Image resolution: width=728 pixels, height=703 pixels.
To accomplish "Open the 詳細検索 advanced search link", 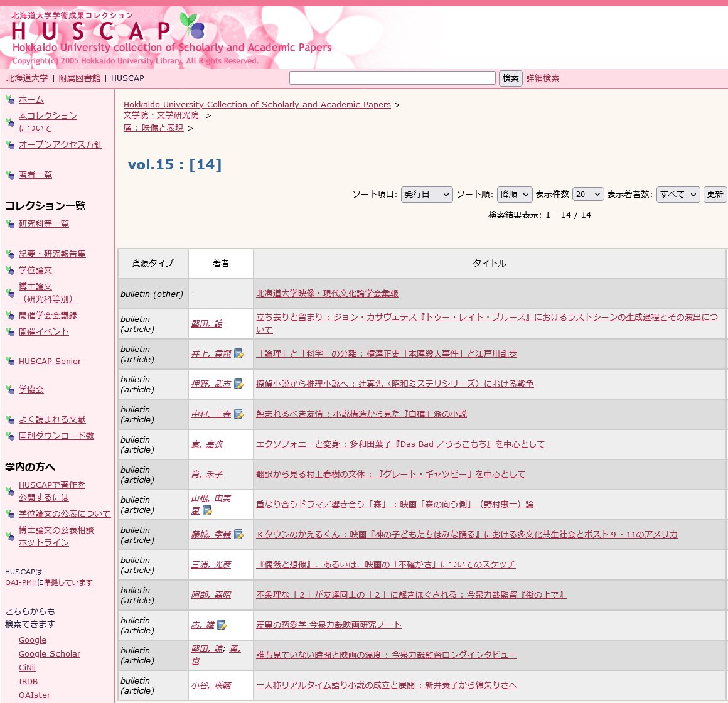I will coord(543,78).
